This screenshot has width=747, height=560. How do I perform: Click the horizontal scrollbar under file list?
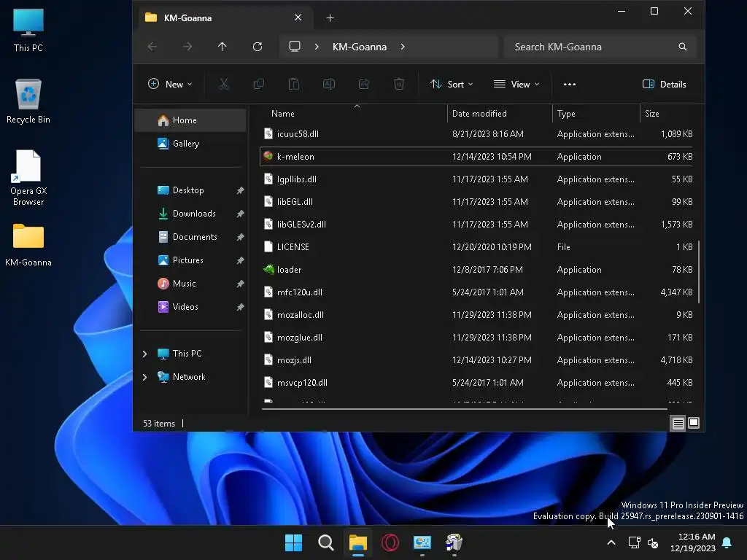[x=465, y=408]
